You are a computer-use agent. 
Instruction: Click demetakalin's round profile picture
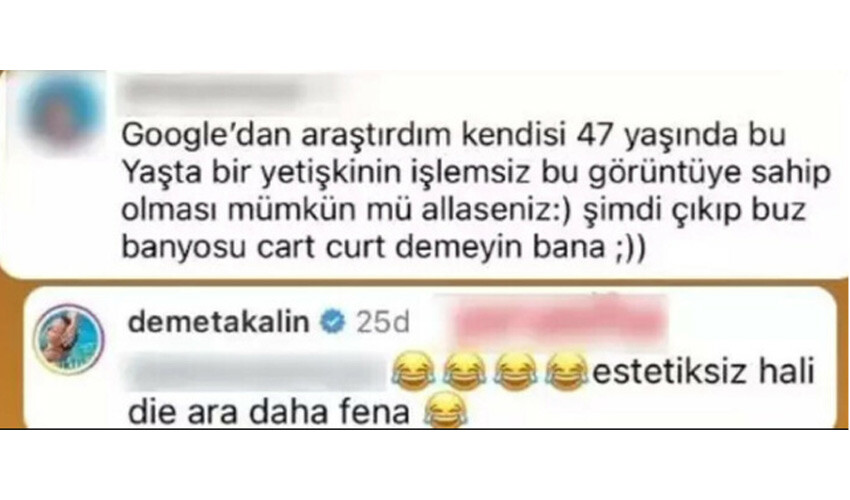tap(68, 339)
